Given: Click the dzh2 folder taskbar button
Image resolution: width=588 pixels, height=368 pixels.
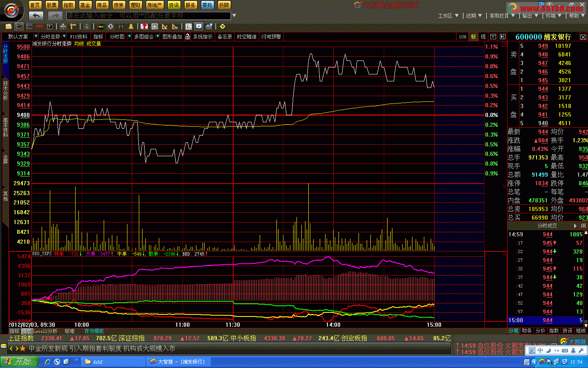Looking at the screenshot, I should tap(113, 362).
